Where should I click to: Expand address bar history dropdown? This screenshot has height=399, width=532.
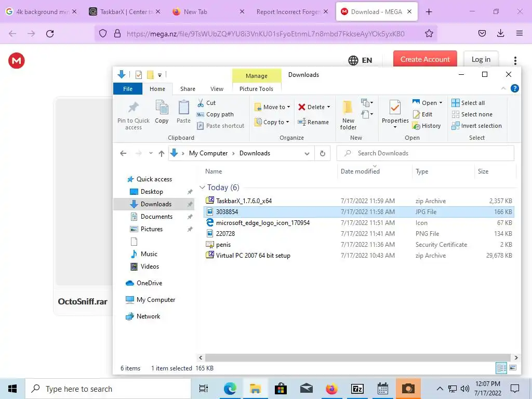(x=307, y=153)
